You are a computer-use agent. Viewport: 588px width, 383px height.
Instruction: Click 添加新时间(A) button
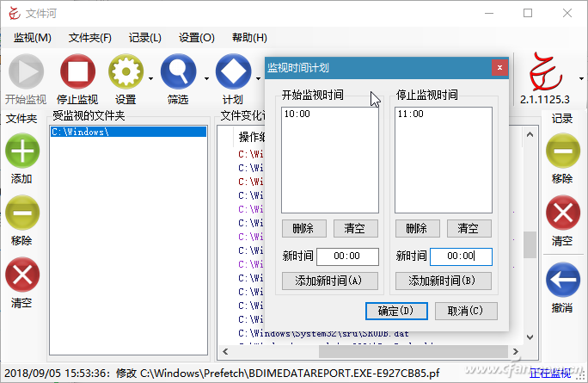click(x=330, y=281)
